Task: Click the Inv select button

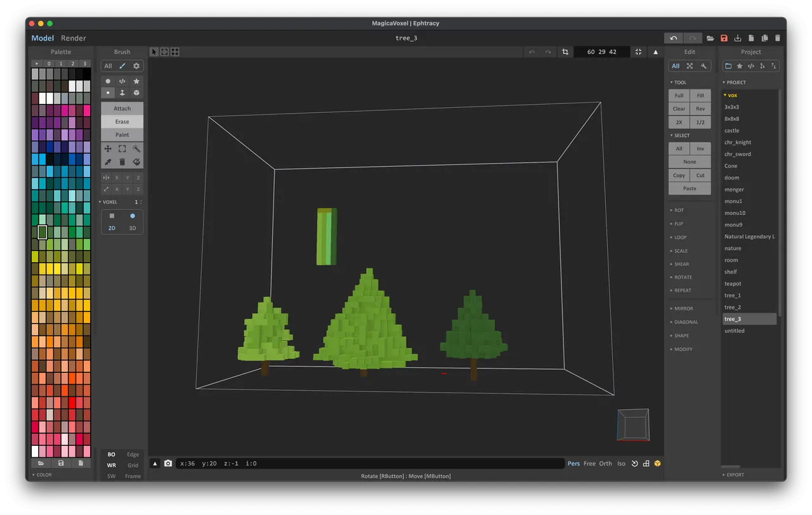Action: pyautogui.click(x=700, y=149)
